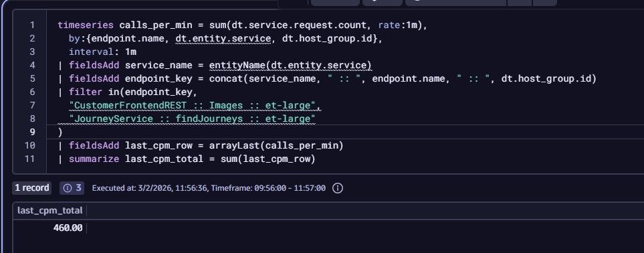This screenshot has height=253, width=644.
Task: Place cursor on the timeseries keyword
Action: [x=86, y=25]
